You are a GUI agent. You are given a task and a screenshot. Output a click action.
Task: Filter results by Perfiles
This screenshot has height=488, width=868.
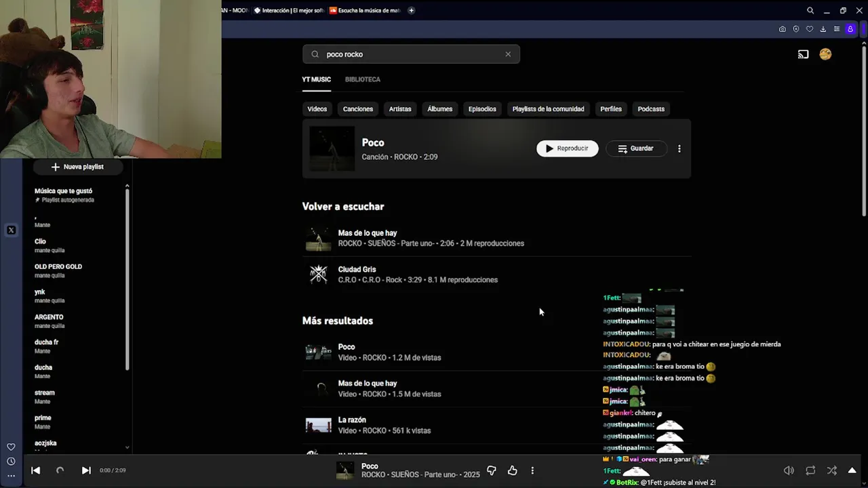point(611,108)
